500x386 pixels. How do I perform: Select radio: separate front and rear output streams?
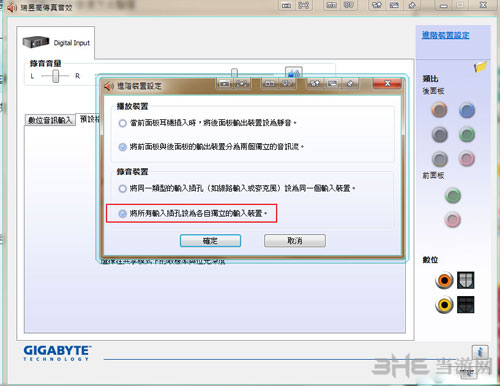[122, 147]
